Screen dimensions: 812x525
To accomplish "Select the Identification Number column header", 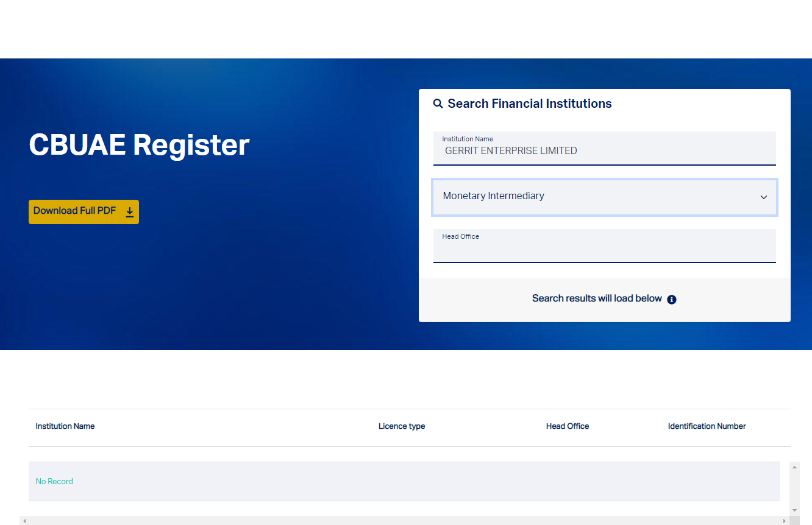I will tap(707, 426).
